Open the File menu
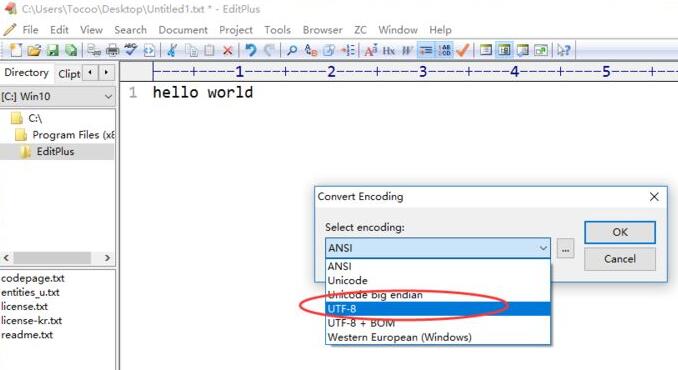 [x=30, y=30]
